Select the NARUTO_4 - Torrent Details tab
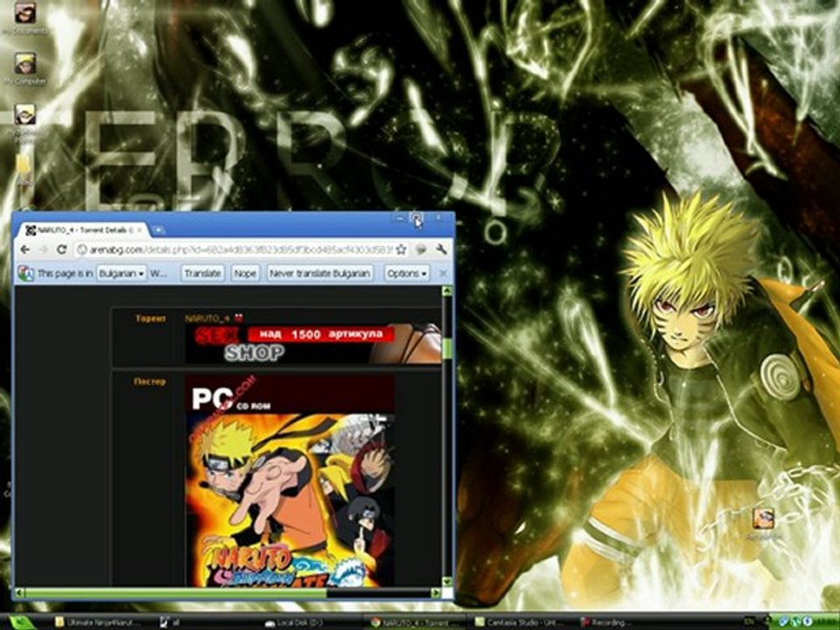The width and height of the screenshot is (840, 630). [x=83, y=230]
